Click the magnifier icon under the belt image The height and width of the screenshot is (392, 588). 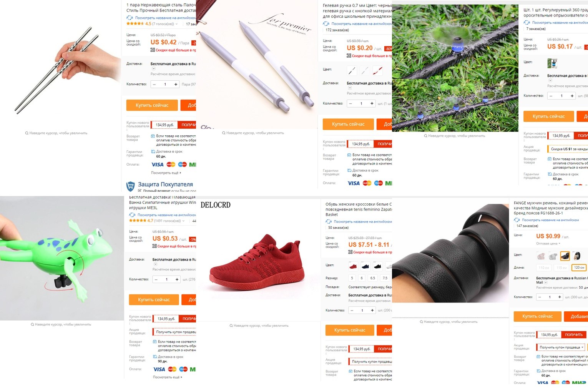[x=421, y=322]
